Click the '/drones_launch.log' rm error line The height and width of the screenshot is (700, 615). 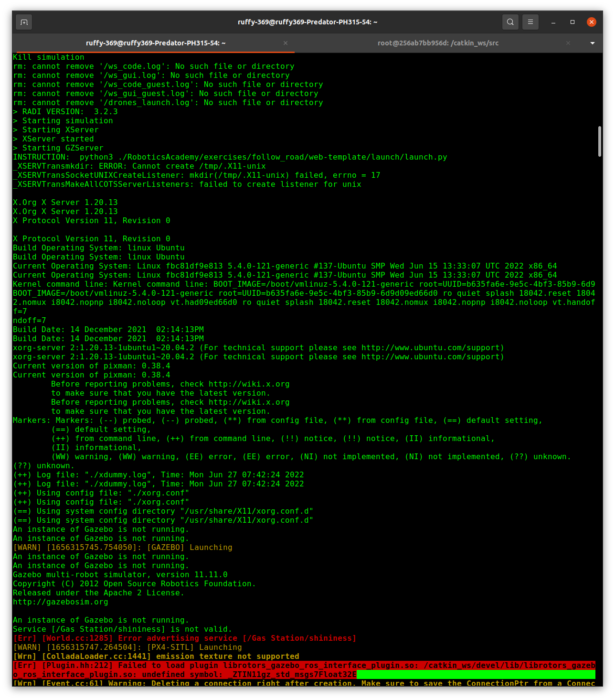pyautogui.click(x=168, y=103)
